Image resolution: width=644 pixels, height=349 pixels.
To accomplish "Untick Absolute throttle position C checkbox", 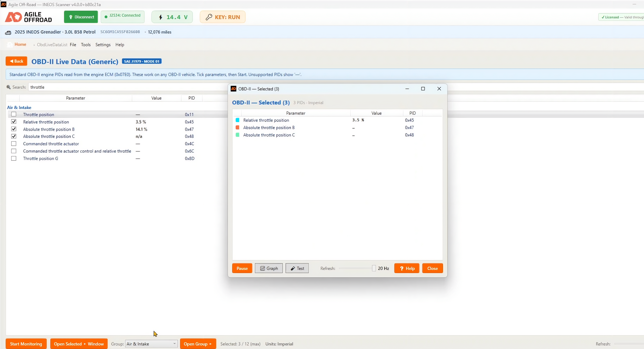I will 14,136.
